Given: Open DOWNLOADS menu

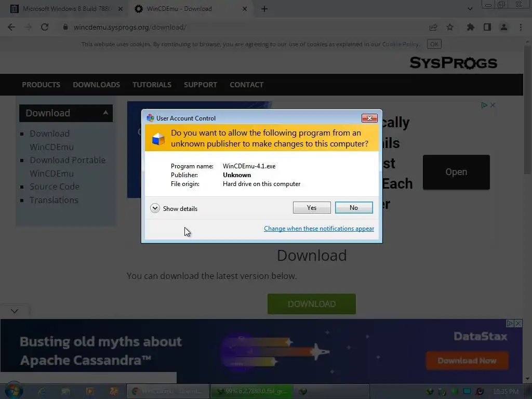Looking at the screenshot, I should coord(96,85).
